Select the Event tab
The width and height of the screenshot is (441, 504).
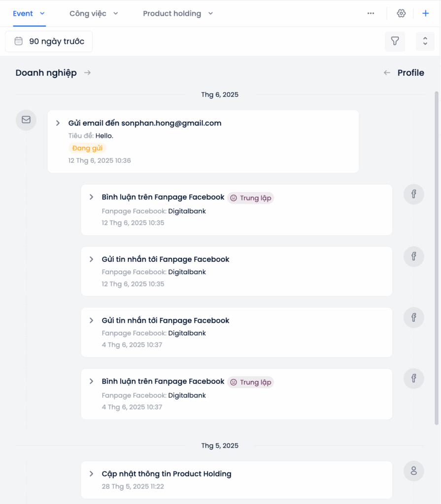pos(29,13)
